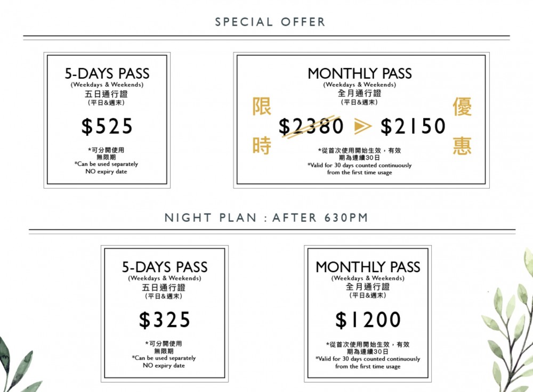Click the MONTHLY PASS title under Night Plan
Viewport: 533px width, 392px height.
coord(368,267)
